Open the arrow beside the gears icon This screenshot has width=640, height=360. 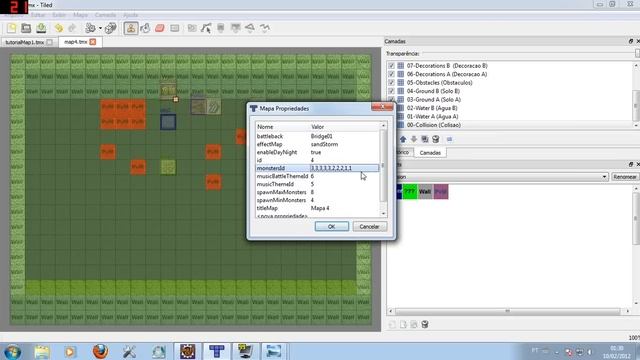pos(100,29)
